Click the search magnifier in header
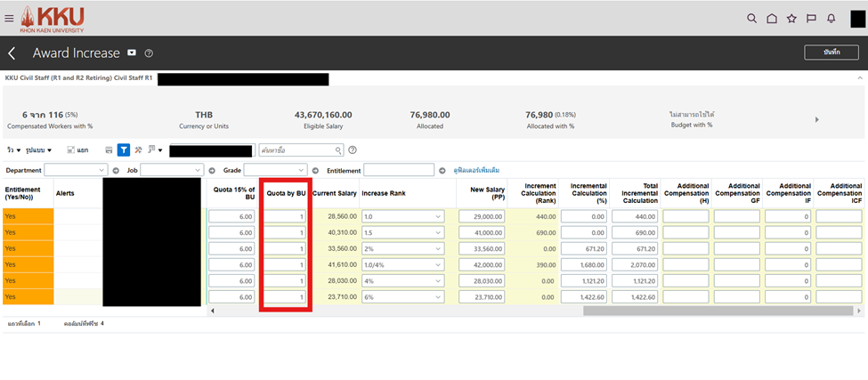Image resolution: width=868 pixels, height=380 pixels. pyautogui.click(x=751, y=19)
